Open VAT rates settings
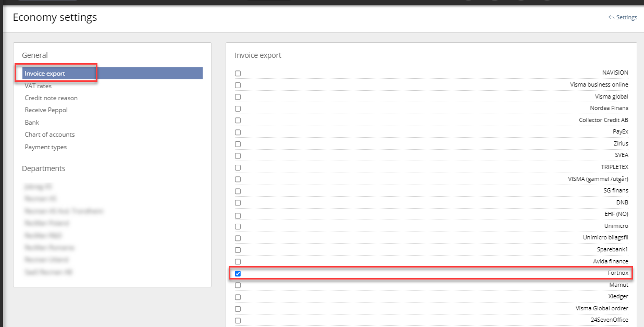The height and width of the screenshot is (327, 644). pos(38,86)
